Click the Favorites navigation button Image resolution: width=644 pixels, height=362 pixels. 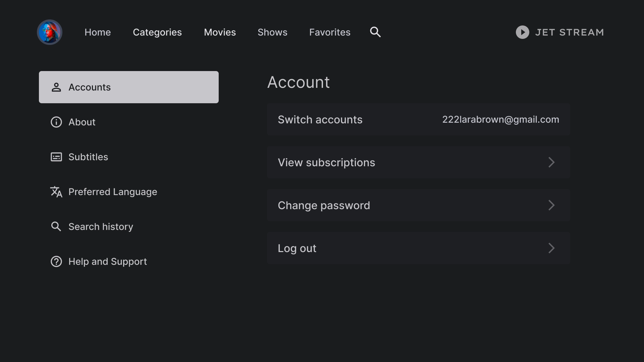(330, 32)
